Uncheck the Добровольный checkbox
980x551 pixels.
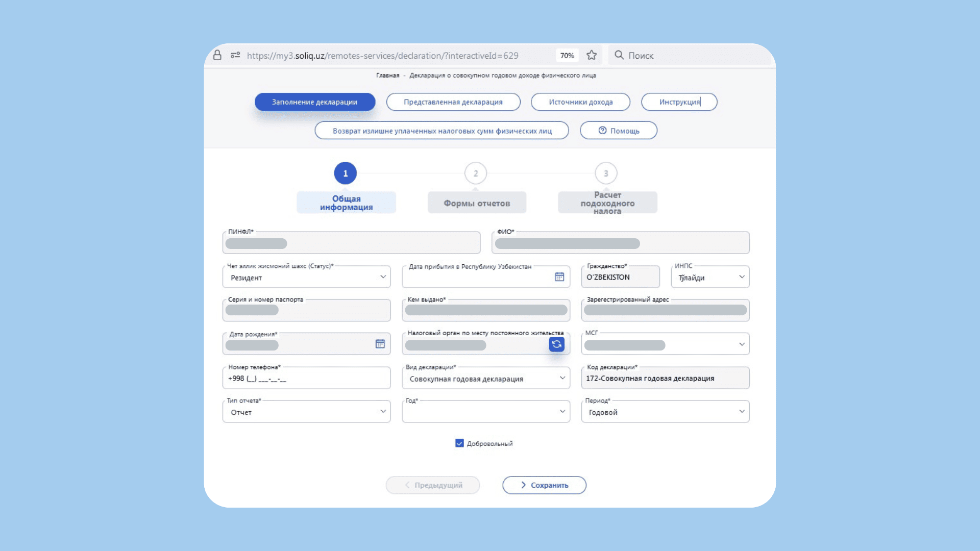pyautogui.click(x=459, y=443)
